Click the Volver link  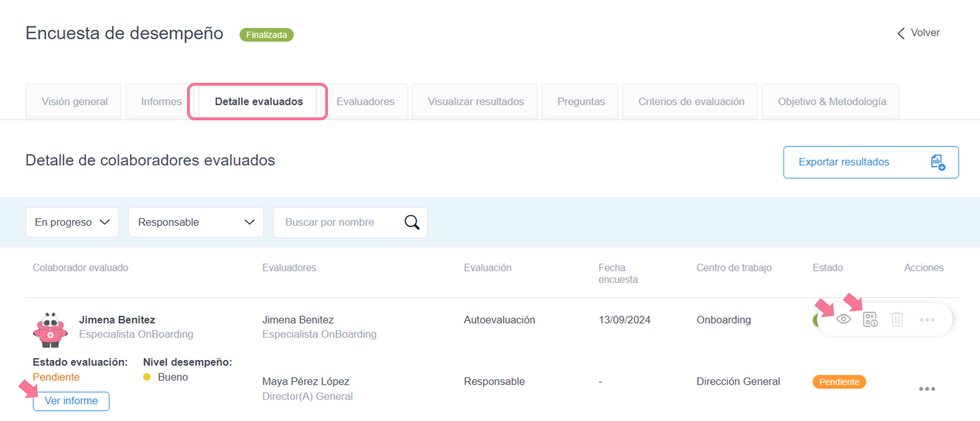click(x=925, y=33)
